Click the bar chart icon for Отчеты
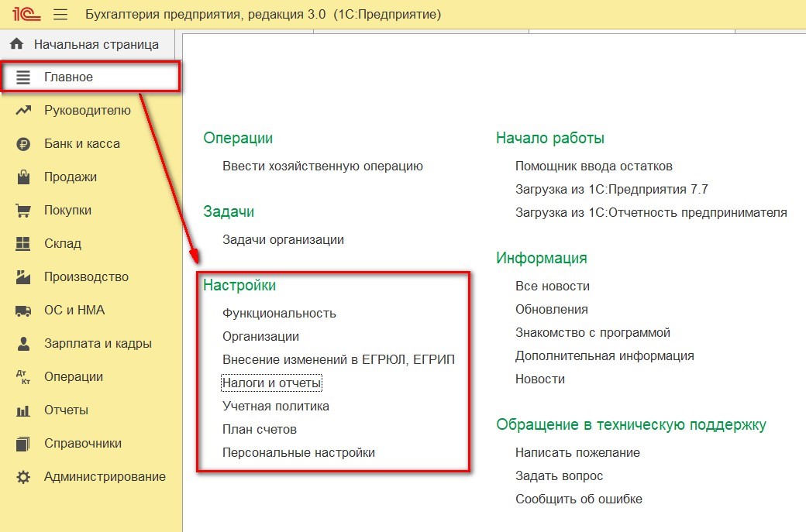Viewport: 806px width, 532px height. pyautogui.click(x=23, y=410)
